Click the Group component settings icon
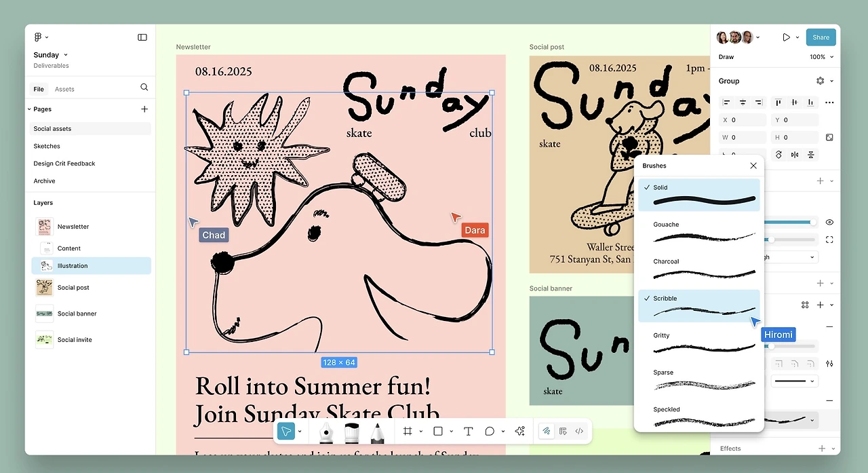The width and height of the screenshot is (868, 473). [820, 81]
